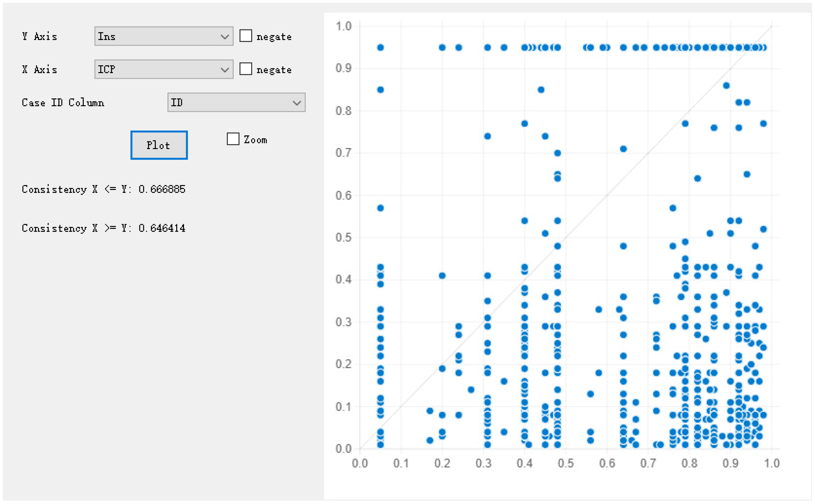The height and width of the screenshot is (504, 815).
Task: Click the Case ID Column label
Action: (63, 103)
